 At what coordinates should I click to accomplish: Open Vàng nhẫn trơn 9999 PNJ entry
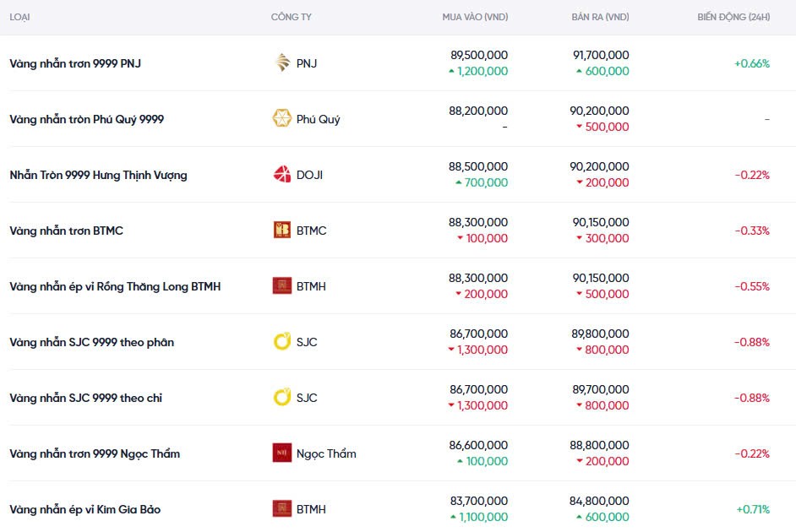75,63
